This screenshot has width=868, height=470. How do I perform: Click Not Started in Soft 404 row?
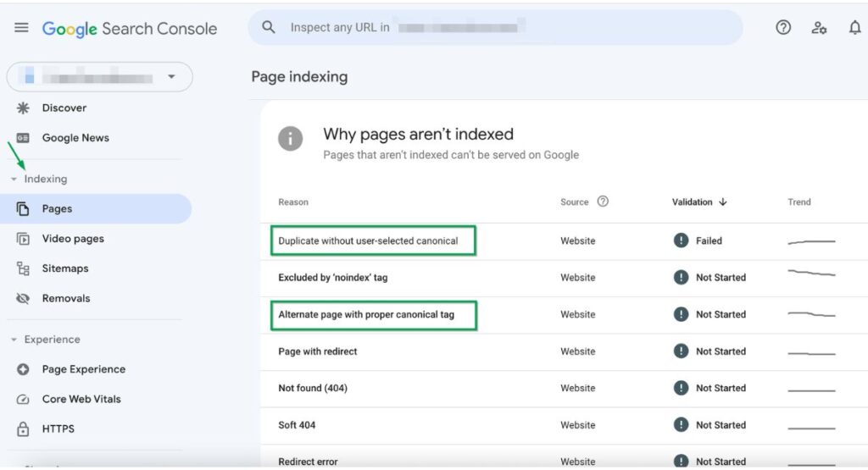pos(721,424)
